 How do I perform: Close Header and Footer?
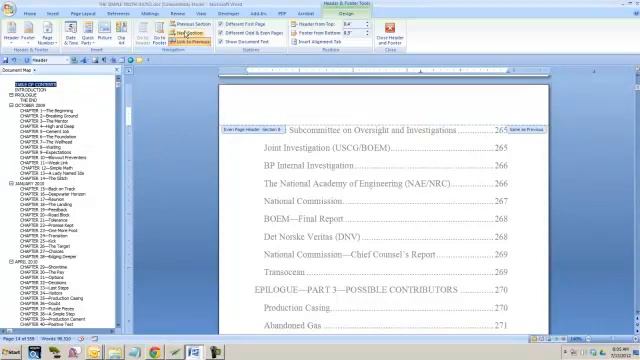pyautogui.click(x=390, y=33)
